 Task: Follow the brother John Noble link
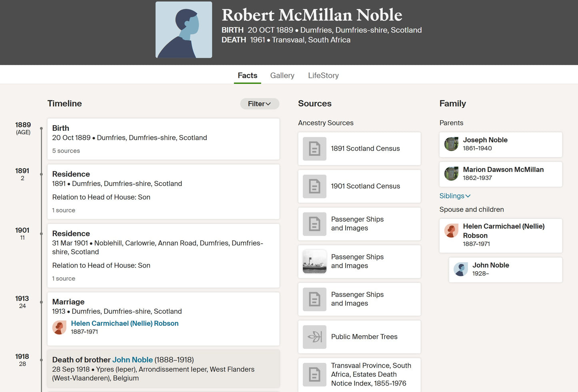coord(132,360)
